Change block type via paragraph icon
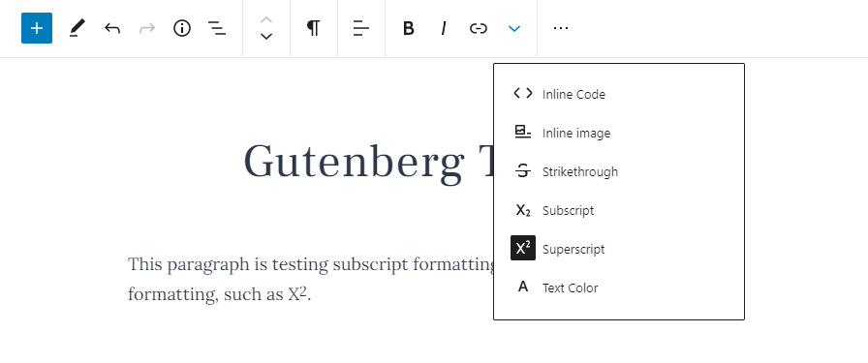 (313, 28)
